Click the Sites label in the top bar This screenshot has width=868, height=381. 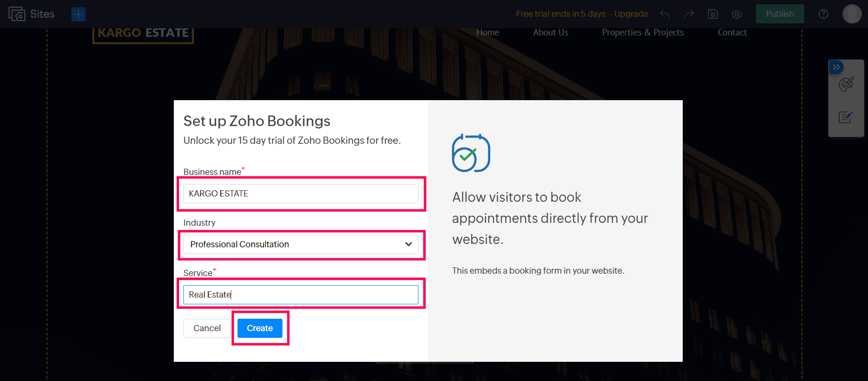[x=42, y=14]
